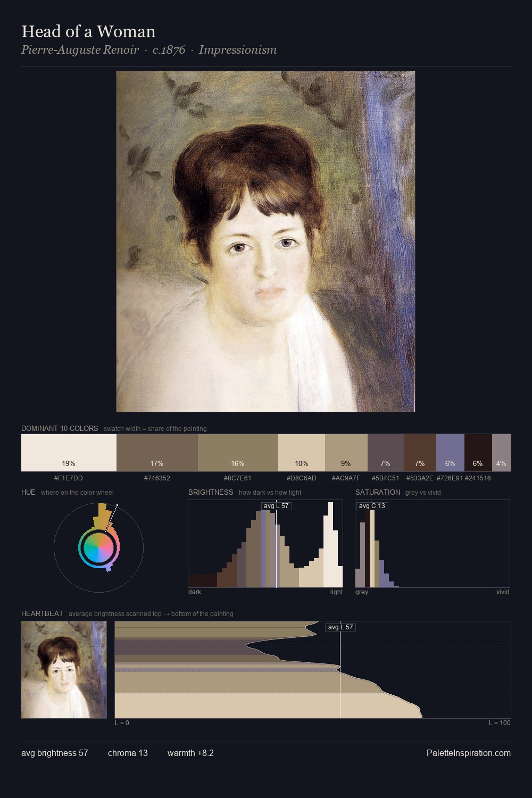The width and height of the screenshot is (532, 798).
Task: Click the hex code #241516 label
Action: pos(478,478)
